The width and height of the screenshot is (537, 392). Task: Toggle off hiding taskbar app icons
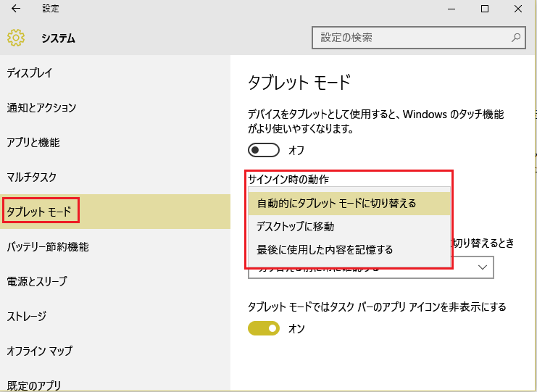pos(264,328)
